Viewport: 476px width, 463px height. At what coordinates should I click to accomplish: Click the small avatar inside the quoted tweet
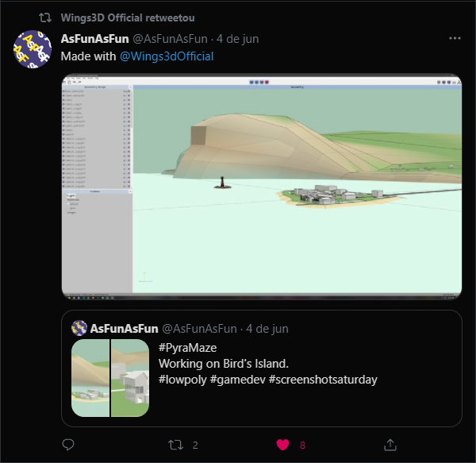tap(79, 328)
